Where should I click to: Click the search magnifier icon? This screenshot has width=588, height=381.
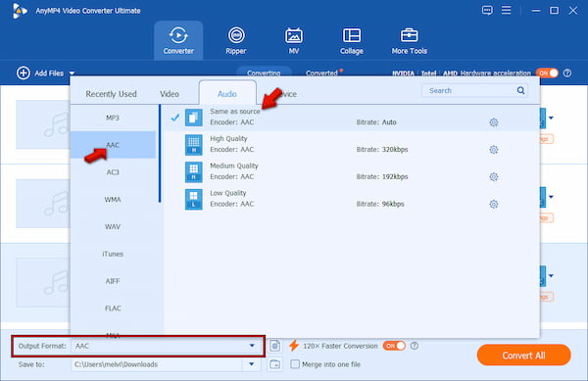pos(520,90)
